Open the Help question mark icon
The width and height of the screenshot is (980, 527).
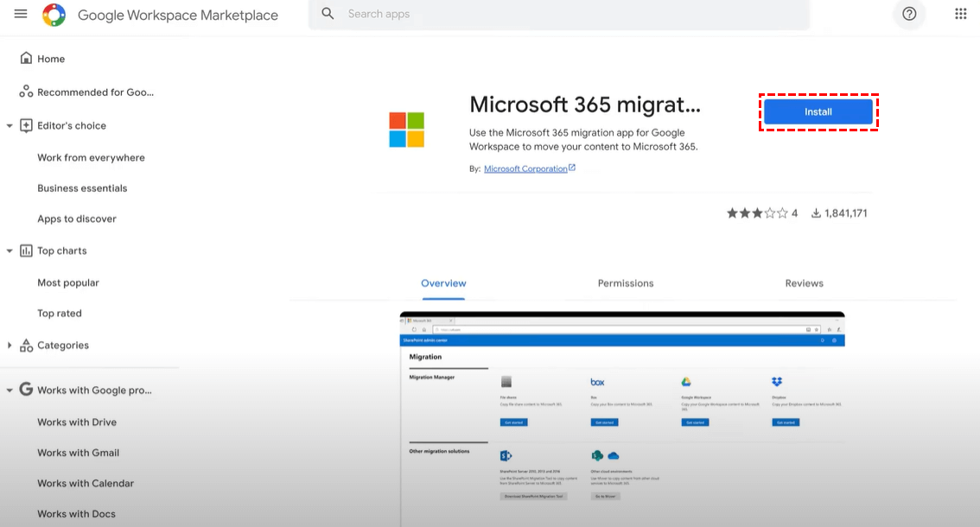[909, 14]
